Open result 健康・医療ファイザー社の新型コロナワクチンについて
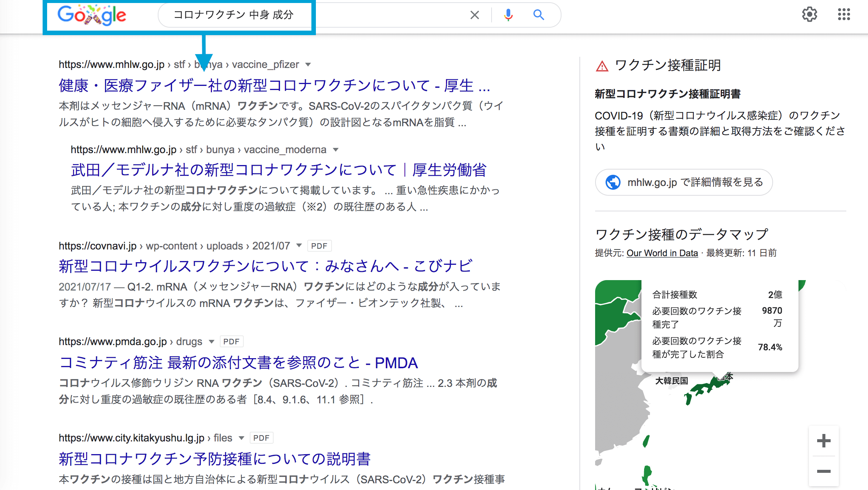Viewport: 868px width, 490px height. click(274, 86)
